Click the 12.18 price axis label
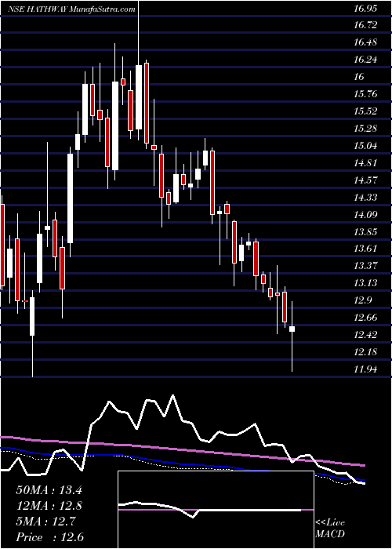 pos(366,352)
